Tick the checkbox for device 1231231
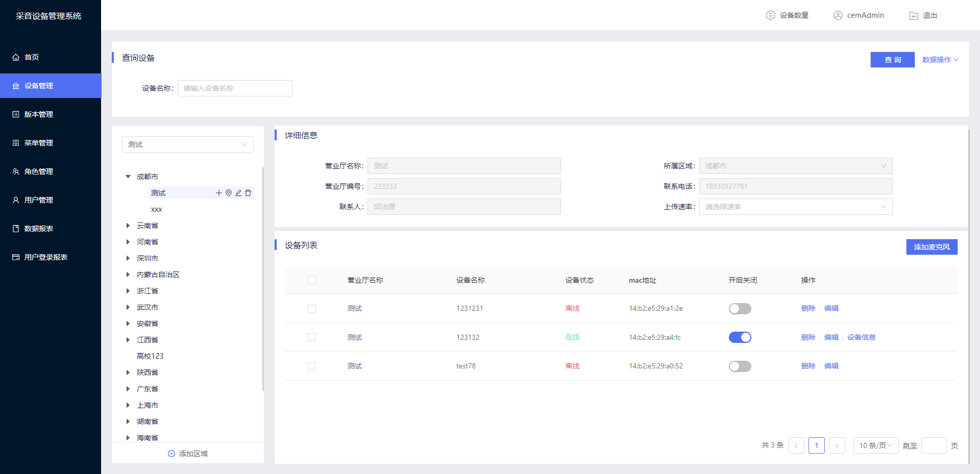 312,309
